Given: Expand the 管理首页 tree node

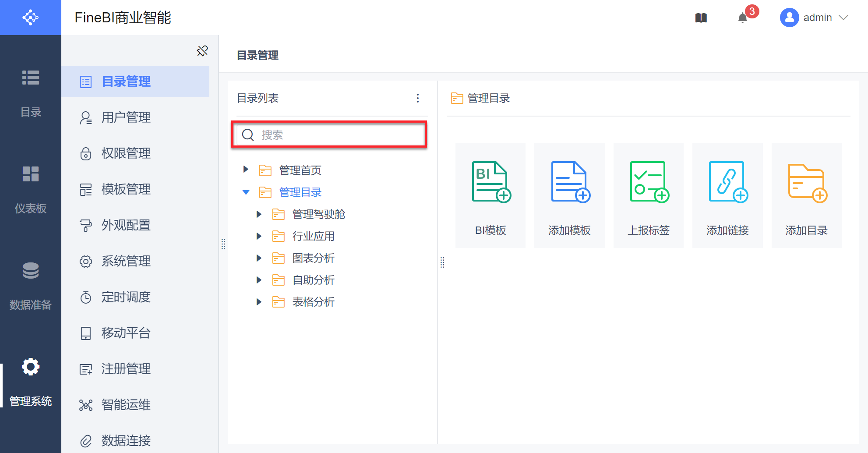Looking at the screenshot, I should [246, 170].
